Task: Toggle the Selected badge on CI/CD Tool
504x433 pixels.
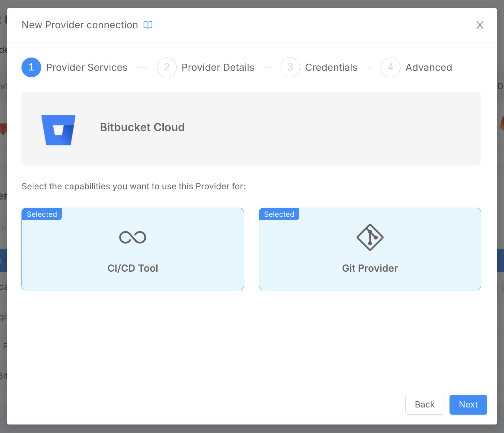Action: (42, 214)
